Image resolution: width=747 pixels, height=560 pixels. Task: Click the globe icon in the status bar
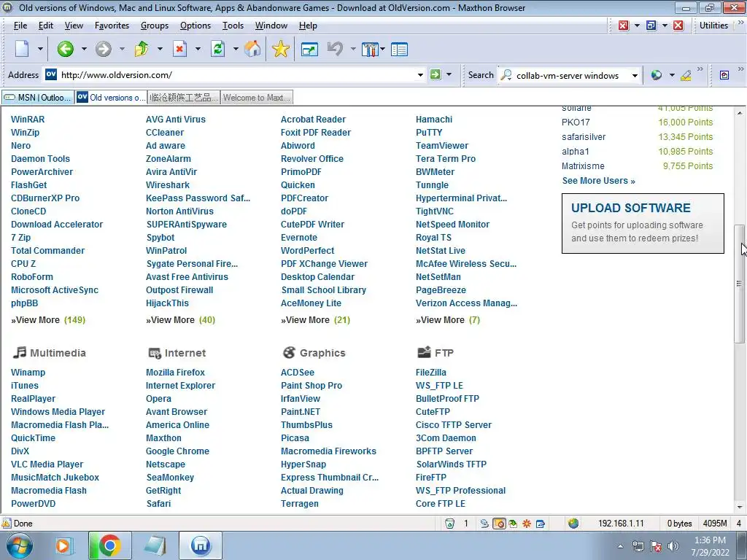click(573, 523)
